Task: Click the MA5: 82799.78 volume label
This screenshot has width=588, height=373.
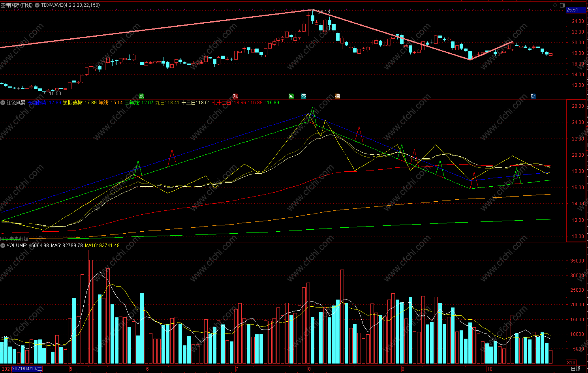Action: pos(67,246)
